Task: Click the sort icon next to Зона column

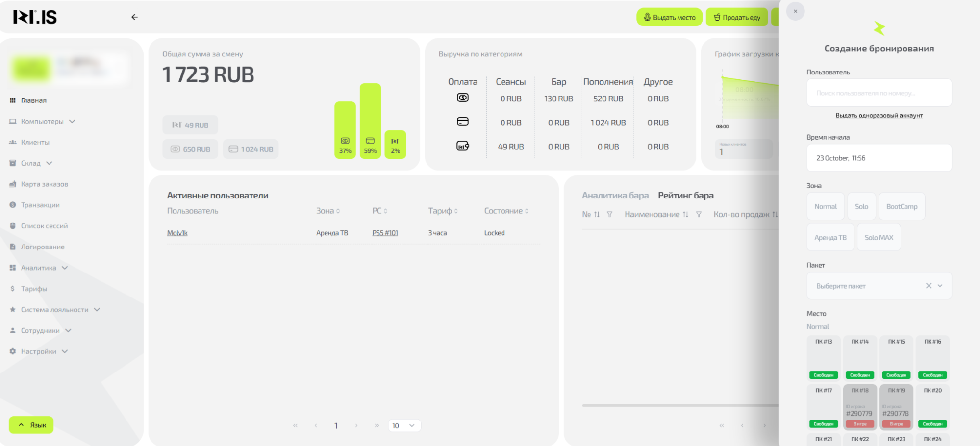Action: tap(338, 211)
